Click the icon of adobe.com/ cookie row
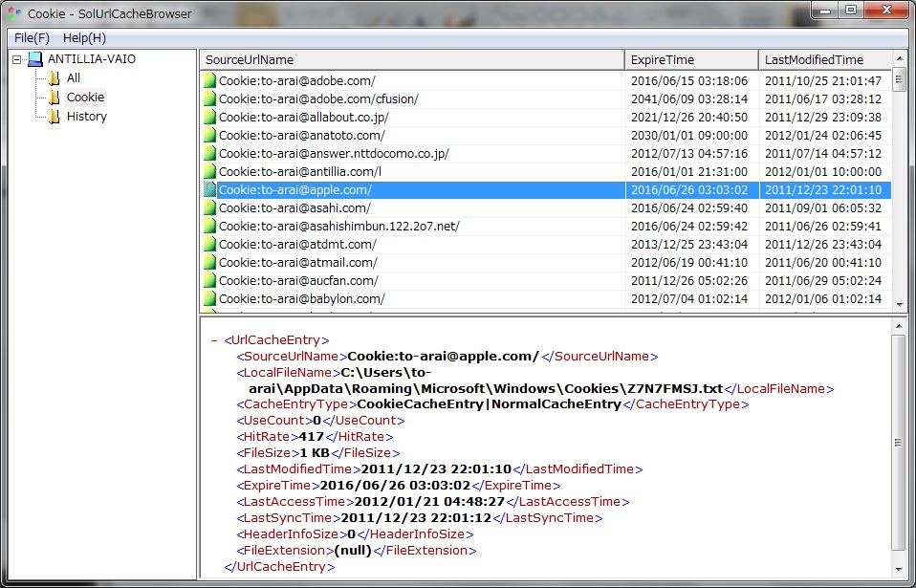The width and height of the screenshot is (916, 588). click(x=209, y=81)
